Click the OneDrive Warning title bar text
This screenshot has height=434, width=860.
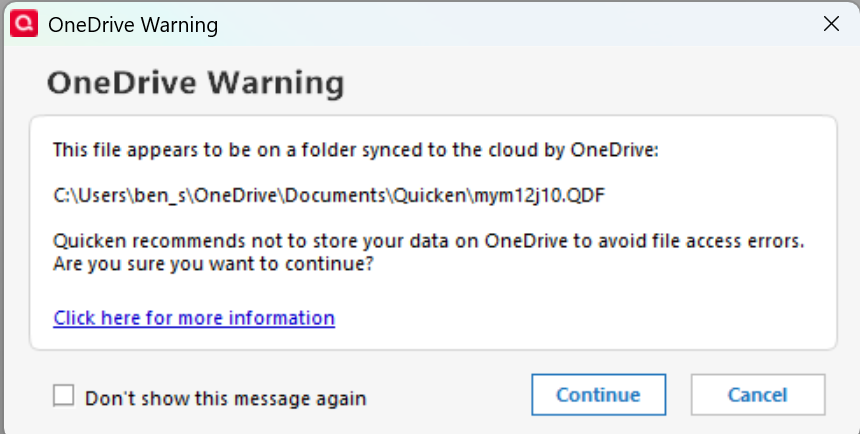(x=133, y=25)
